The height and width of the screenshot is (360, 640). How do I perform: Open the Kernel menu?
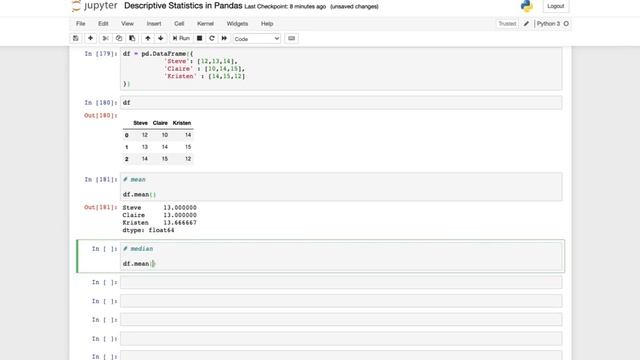[x=205, y=24]
